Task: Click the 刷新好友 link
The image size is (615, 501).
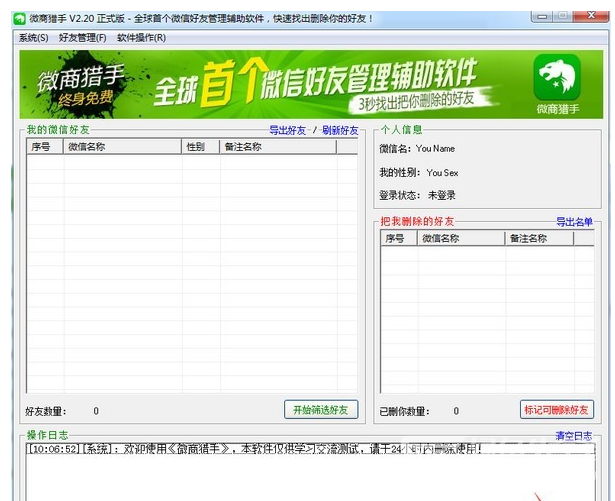Action: (340, 130)
